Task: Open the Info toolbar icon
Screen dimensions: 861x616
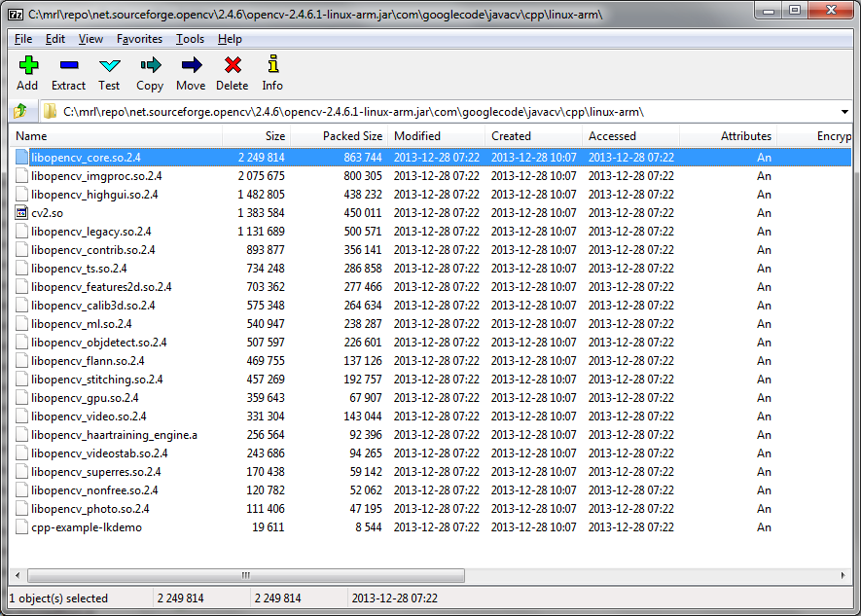Action: click(x=272, y=66)
